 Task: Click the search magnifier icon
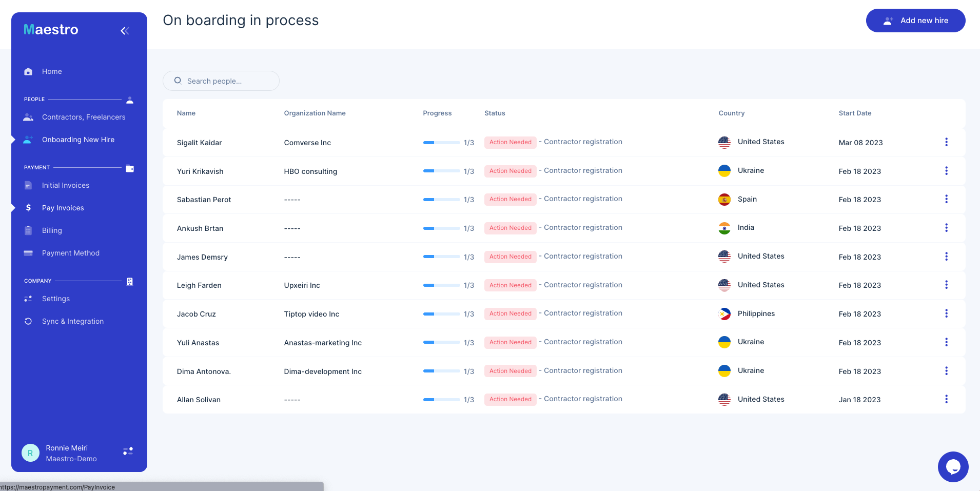pyautogui.click(x=177, y=81)
